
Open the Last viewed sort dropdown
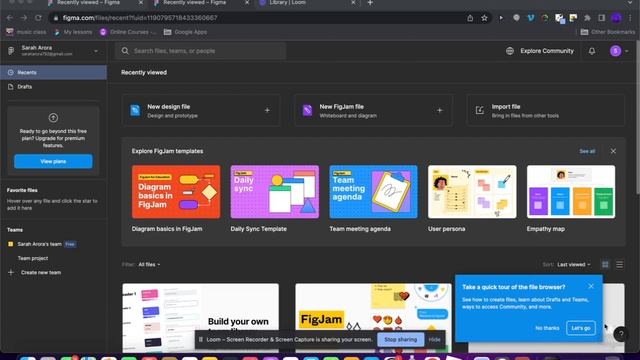coord(573,264)
